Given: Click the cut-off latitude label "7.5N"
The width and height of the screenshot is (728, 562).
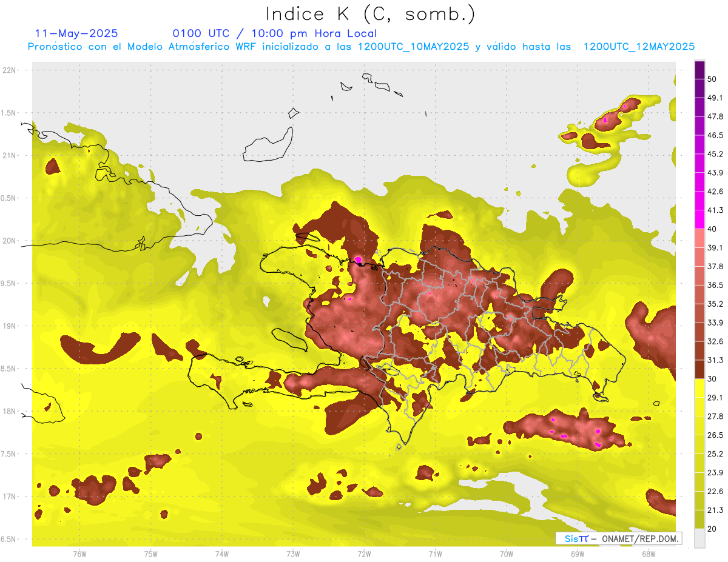Looking at the screenshot, I should (8, 454).
